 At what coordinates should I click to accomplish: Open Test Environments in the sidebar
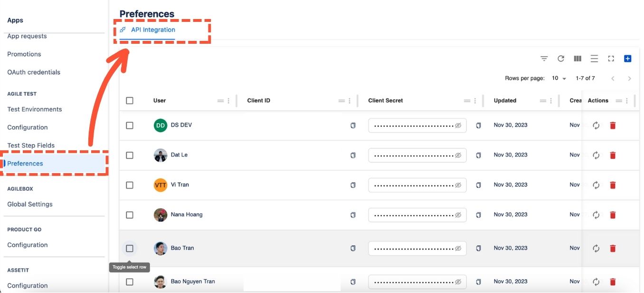click(x=35, y=109)
